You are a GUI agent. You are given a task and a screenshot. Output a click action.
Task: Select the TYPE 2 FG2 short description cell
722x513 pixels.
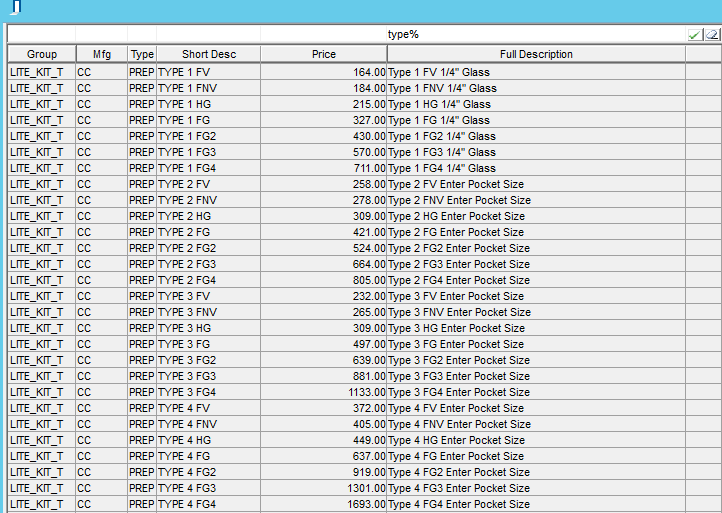click(x=209, y=249)
